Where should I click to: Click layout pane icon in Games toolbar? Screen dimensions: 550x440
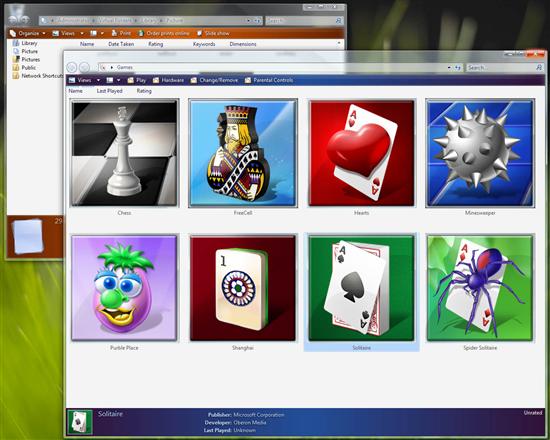pyautogui.click(x=110, y=80)
